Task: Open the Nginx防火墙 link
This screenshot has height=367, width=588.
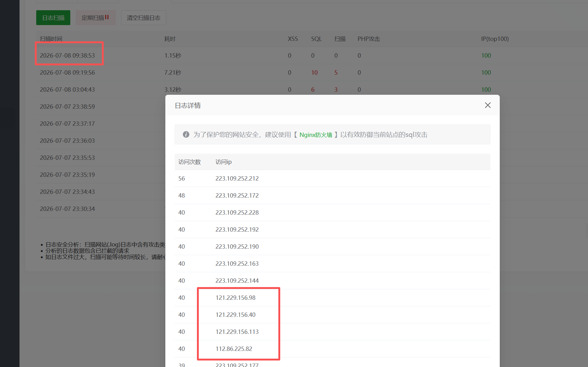Action: (316, 135)
